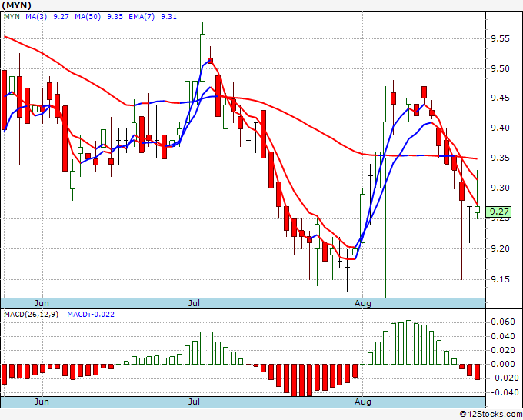Click the 0.060 MACD axis label
The height and width of the screenshot is (420, 523).
(503, 322)
